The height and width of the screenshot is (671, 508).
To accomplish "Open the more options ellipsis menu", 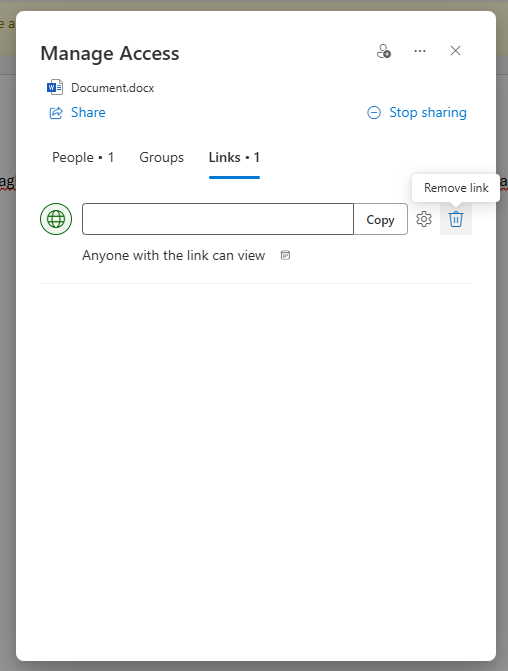I will click(x=420, y=51).
